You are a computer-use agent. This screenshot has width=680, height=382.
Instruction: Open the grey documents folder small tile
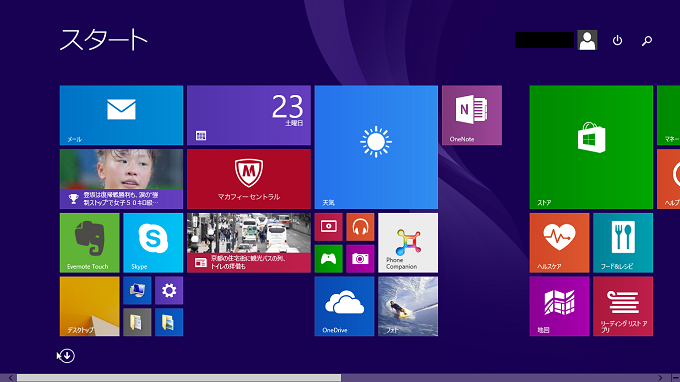[137, 322]
